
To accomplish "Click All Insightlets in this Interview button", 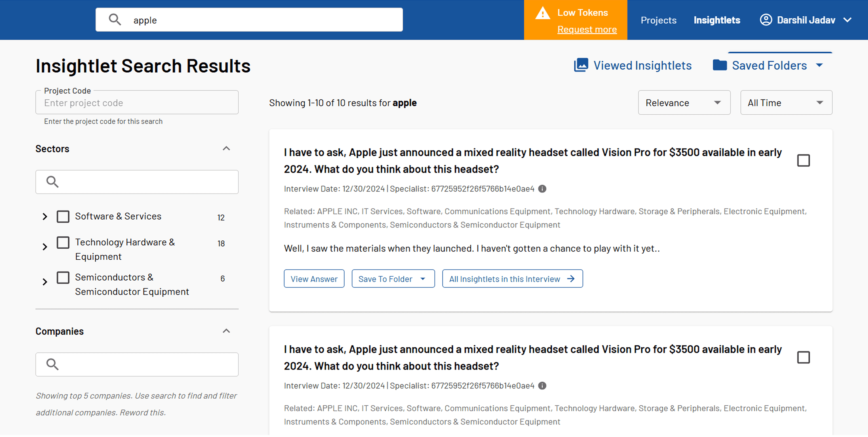I will tap(512, 279).
